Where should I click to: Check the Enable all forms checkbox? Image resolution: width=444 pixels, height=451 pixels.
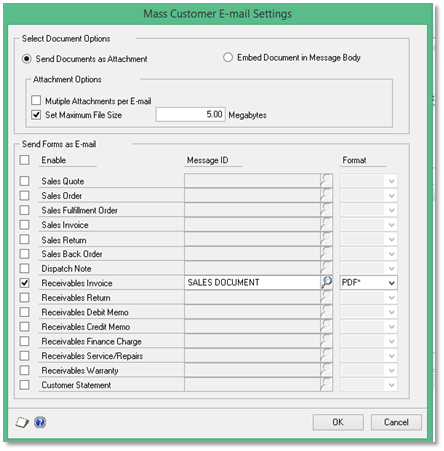point(24,160)
